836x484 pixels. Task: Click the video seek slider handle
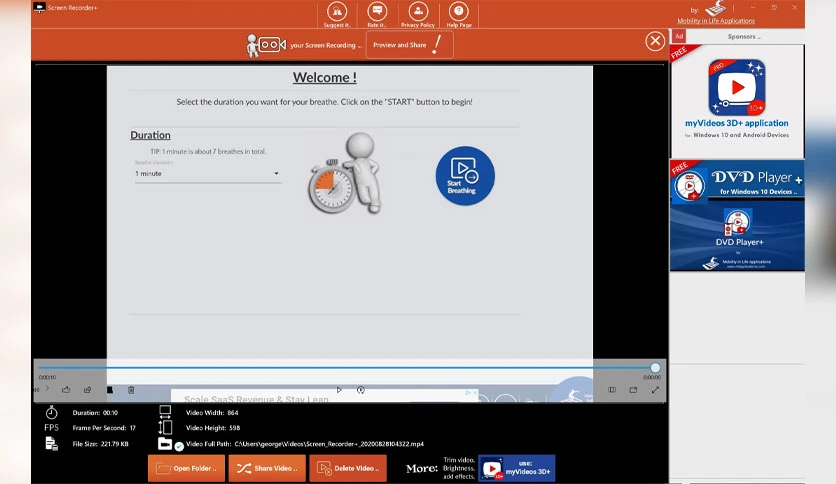tap(655, 368)
